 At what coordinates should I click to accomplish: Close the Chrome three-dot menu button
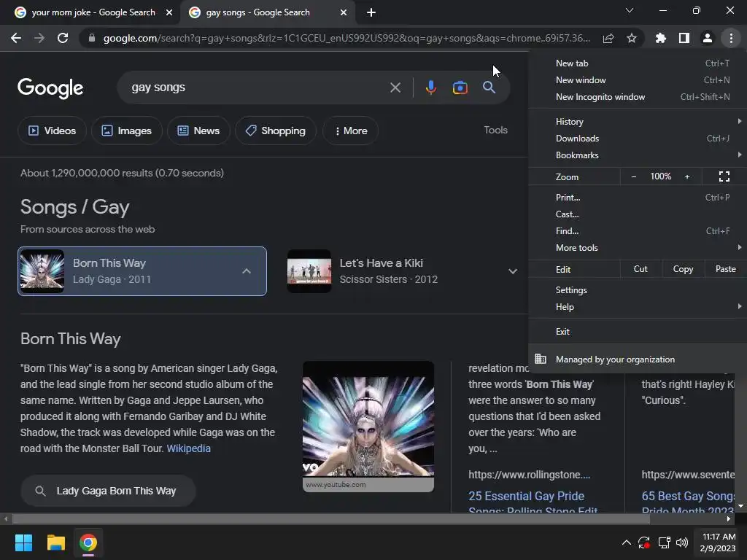coord(731,38)
